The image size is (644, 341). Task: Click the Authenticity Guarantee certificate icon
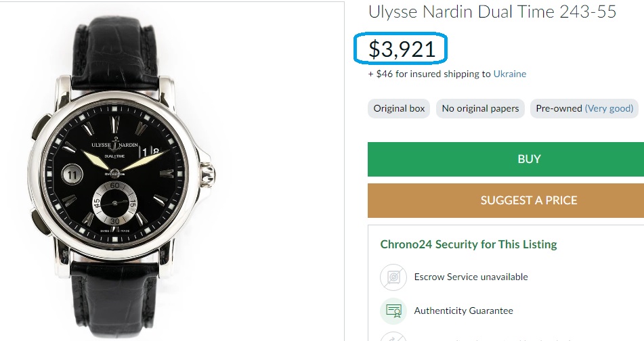tap(393, 311)
